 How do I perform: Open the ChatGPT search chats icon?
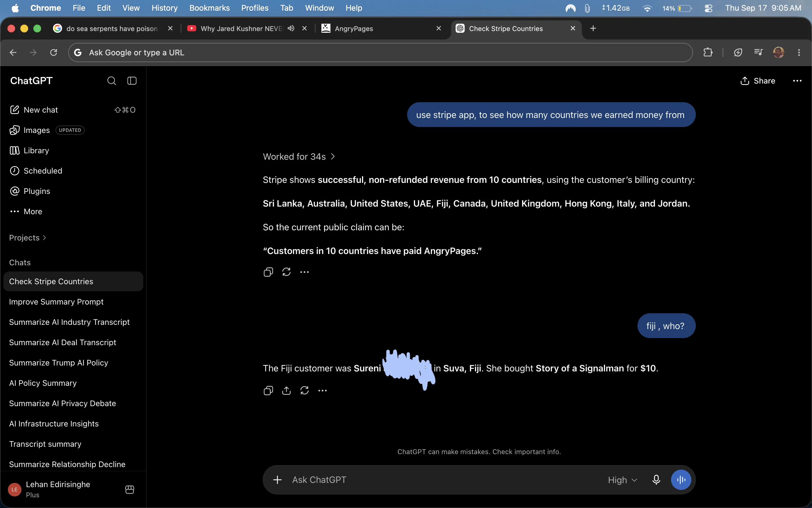click(111, 81)
